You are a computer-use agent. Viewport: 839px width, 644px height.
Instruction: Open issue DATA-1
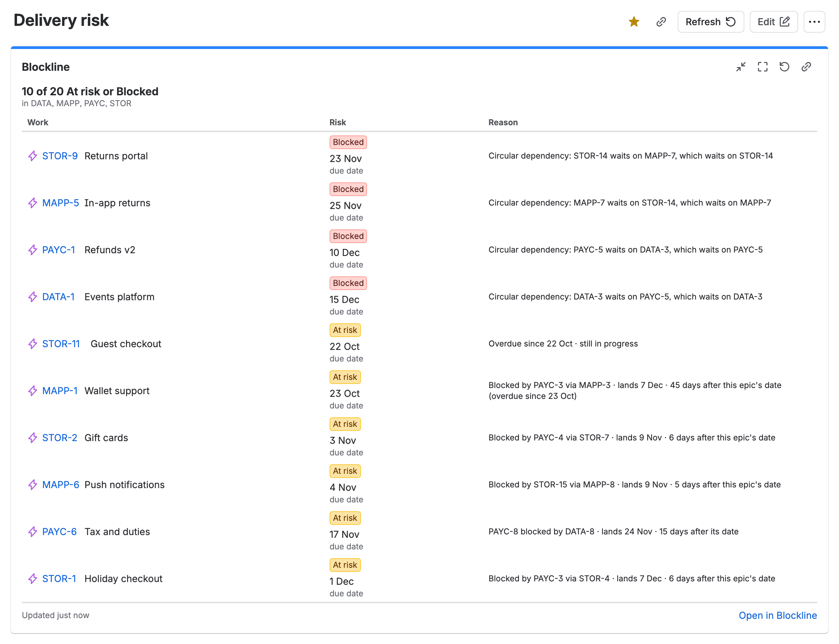pyautogui.click(x=58, y=297)
